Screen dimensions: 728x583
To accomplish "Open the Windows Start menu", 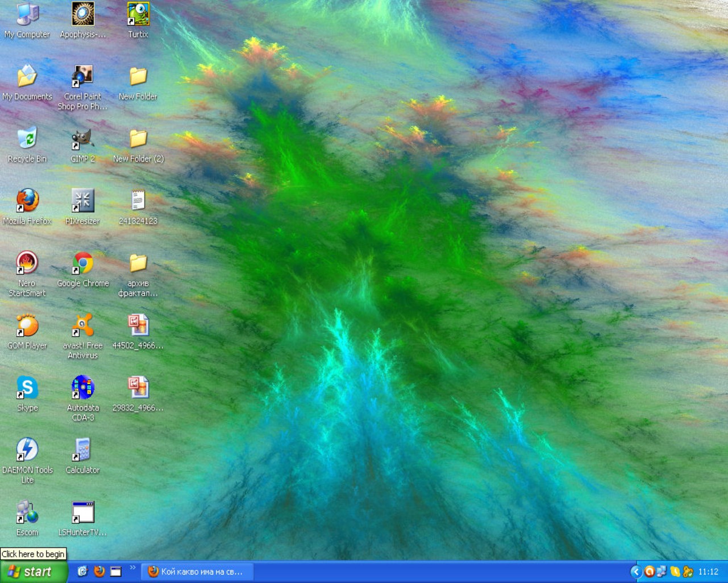I will pyautogui.click(x=34, y=572).
